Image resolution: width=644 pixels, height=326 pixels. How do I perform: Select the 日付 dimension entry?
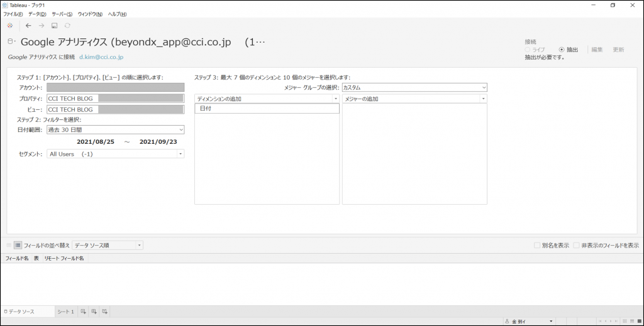click(267, 109)
